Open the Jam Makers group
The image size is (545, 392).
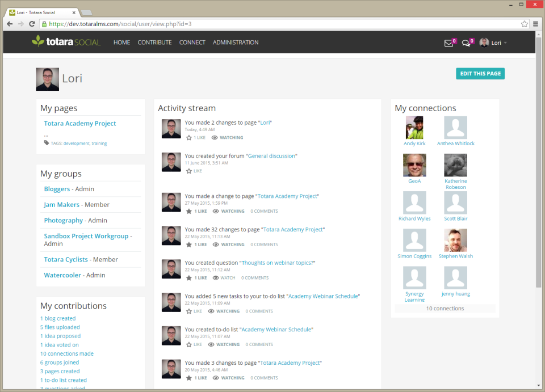pyautogui.click(x=61, y=204)
